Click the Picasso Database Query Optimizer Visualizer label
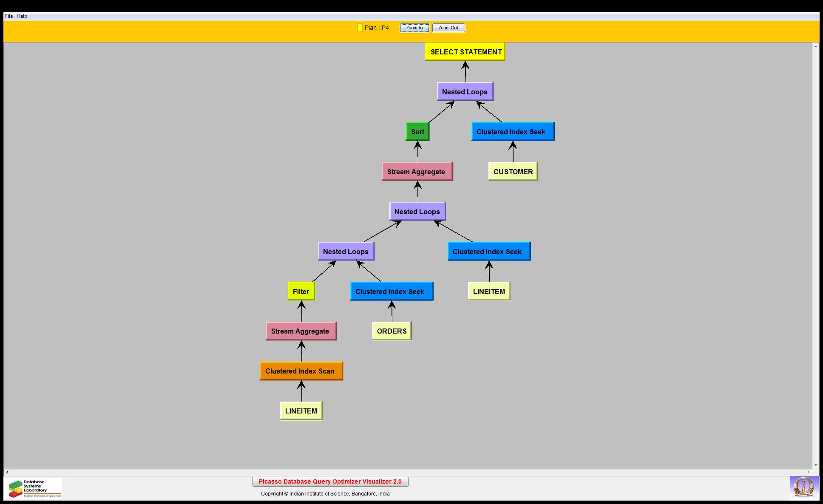This screenshot has height=504, width=823. (330, 481)
